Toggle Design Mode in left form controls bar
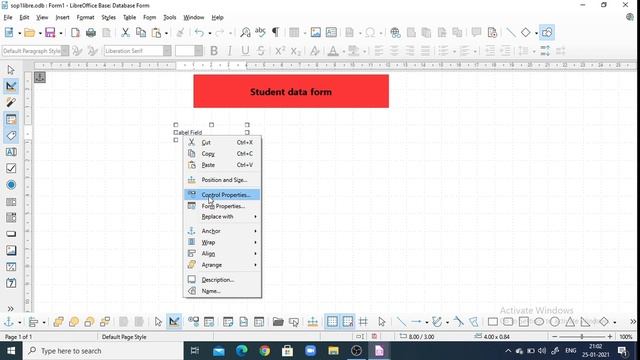Viewport: 640px width, 360px height. [11, 86]
